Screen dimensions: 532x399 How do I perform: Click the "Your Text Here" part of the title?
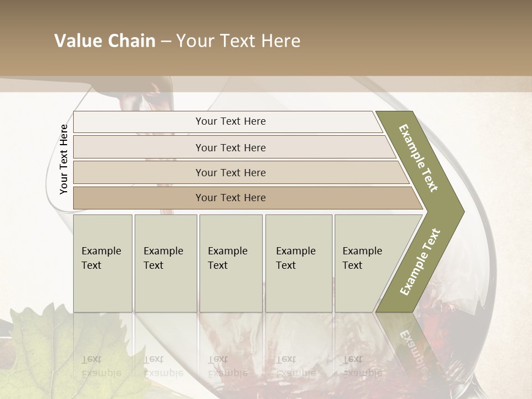tap(238, 41)
